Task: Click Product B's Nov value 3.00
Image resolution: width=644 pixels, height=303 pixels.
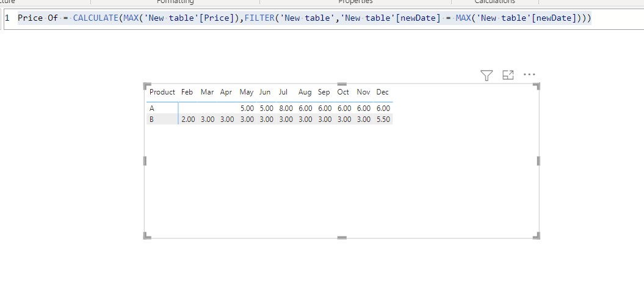Action: 363,119
